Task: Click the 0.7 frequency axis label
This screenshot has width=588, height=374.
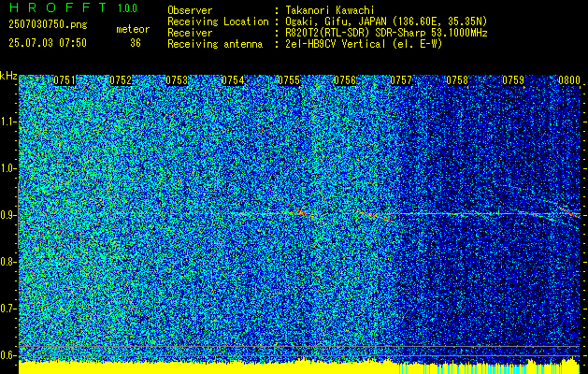Action: coord(8,309)
